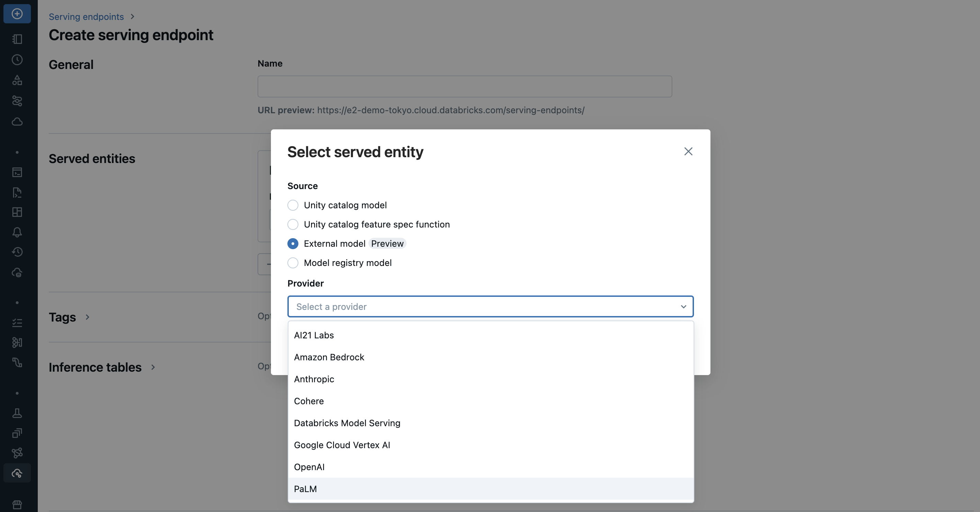Pick OpenAI in provider list
980x512 pixels.
pos(309,467)
